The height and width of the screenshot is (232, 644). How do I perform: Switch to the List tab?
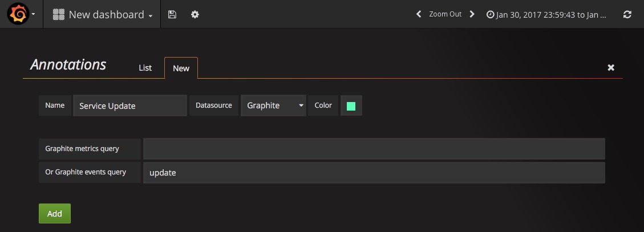coord(145,68)
